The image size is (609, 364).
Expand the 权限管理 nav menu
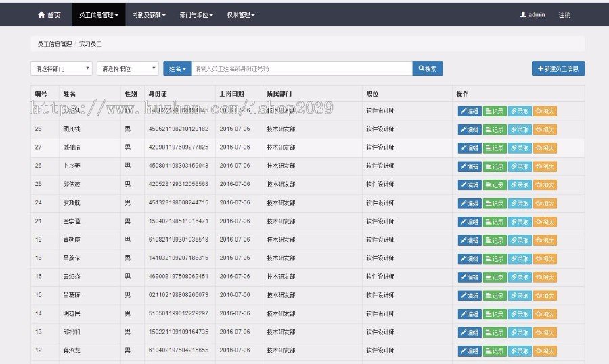241,15
